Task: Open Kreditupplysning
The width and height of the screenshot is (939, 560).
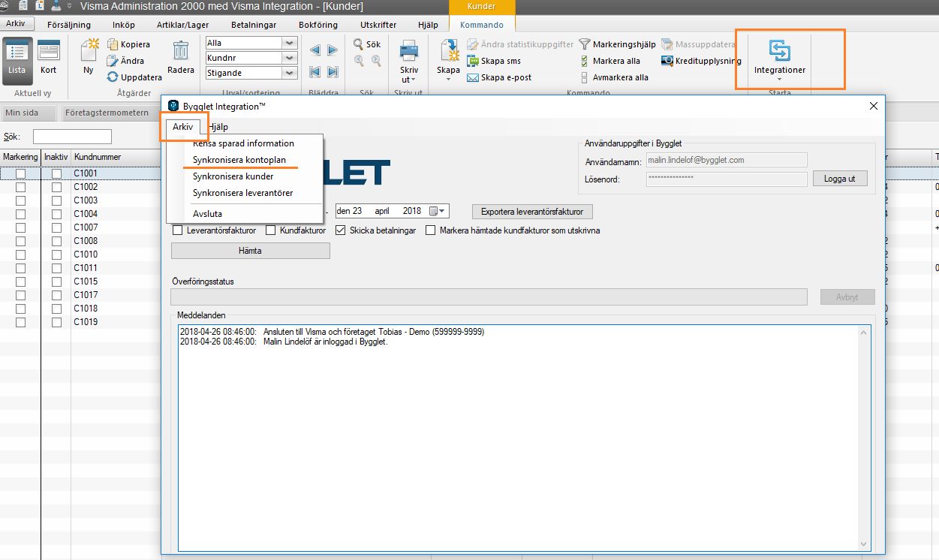Action: click(701, 61)
